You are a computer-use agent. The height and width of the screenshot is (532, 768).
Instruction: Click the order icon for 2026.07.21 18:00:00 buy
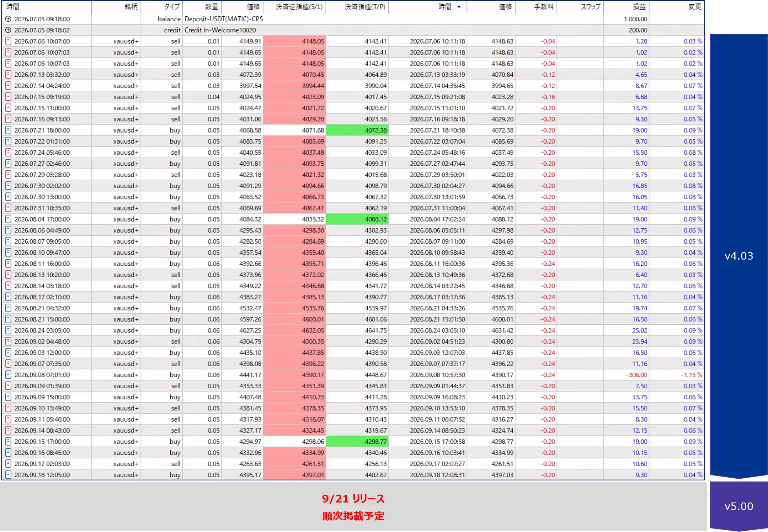coord(8,130)
